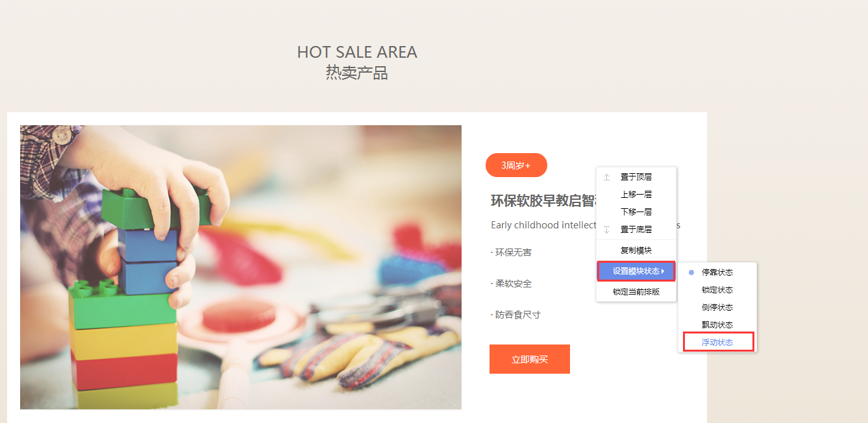Select 上移一层 in the context menu
Image resolution: width=868 pixels, height=423 pixels.
[x=636, y=194]
